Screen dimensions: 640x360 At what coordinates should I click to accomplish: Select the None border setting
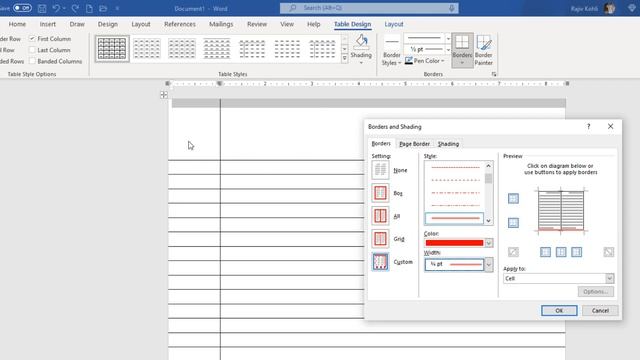click(380, 170)
